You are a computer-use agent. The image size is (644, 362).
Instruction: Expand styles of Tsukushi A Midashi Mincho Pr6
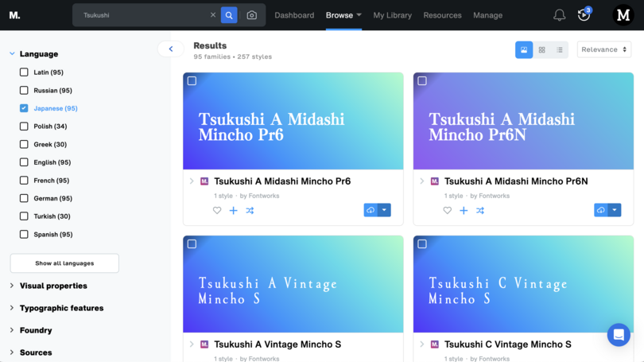[192, 181]
